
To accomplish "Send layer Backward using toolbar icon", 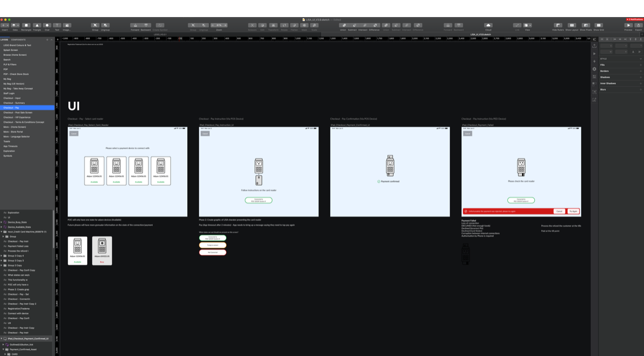I will (146, 25).
